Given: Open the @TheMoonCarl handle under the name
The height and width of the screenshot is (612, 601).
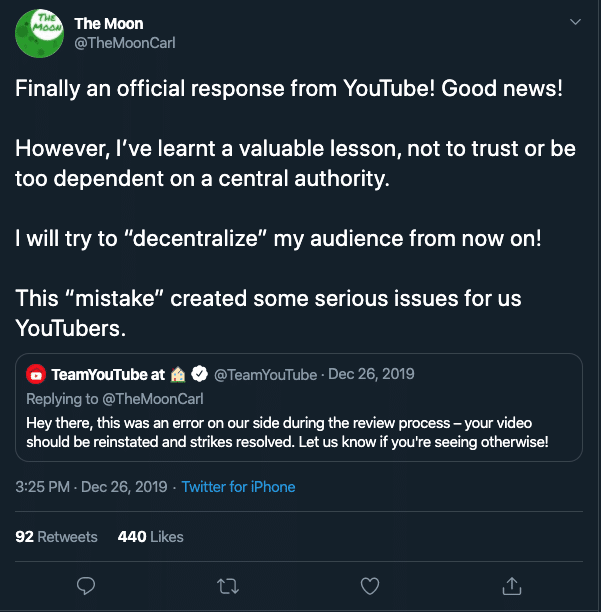Looking at the screenshot, I should coord(125,43).
